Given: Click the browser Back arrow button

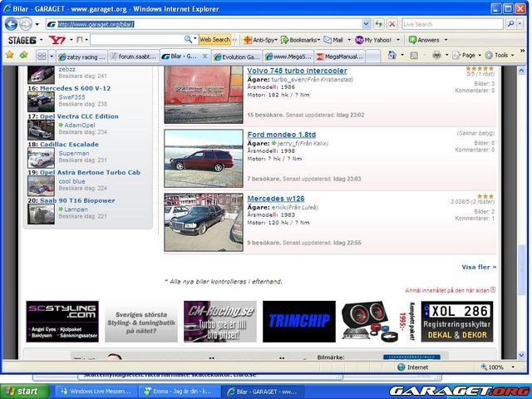Looking at the screenshot, I should coord(12,24).
